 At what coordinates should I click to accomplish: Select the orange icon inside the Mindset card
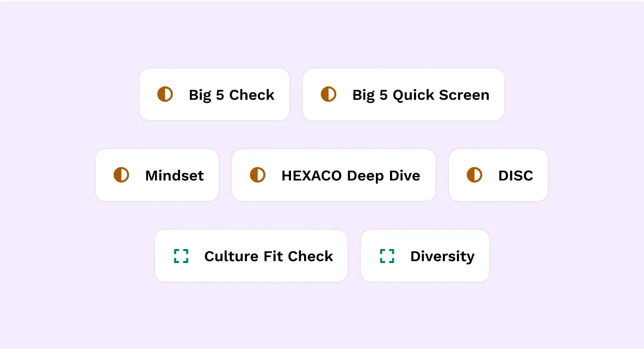[122, 175]
